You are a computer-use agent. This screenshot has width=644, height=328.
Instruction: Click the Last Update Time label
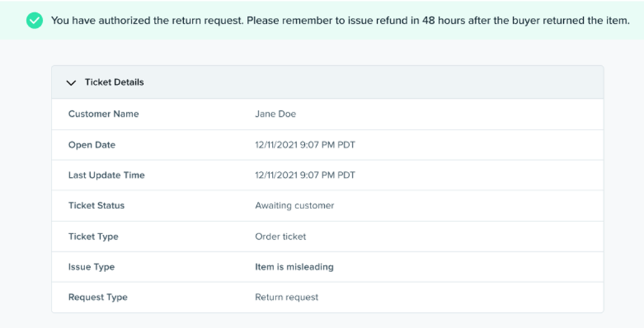[106, 175]
